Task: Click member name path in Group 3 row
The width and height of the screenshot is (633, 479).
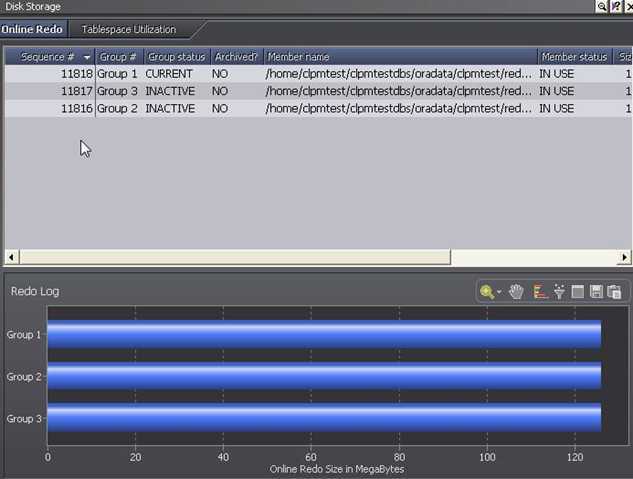Action: click(398, 91)
